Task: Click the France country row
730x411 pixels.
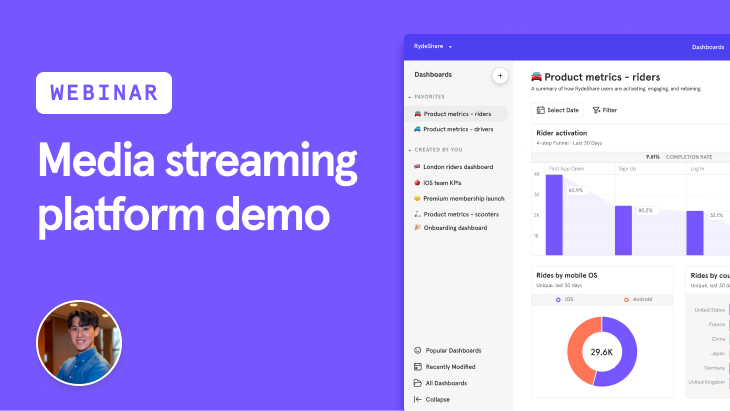Action: [717, 324]
